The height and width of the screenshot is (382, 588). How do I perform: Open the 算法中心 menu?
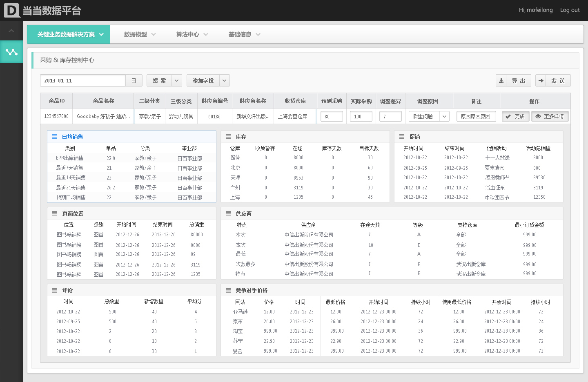pos(192,34)
